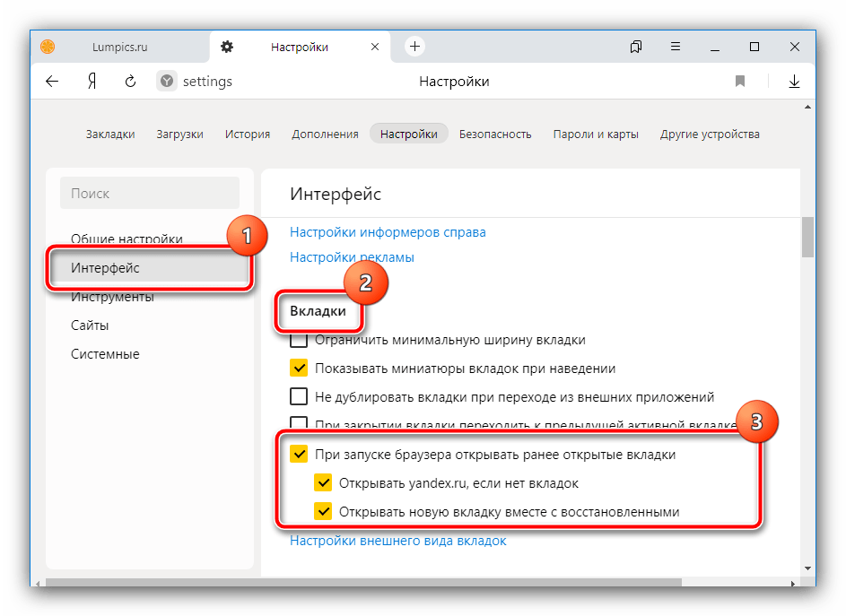This screenshot has height=616, width=846.
Task: Click the settings search field "Поиск"
Action: point(150,193)
